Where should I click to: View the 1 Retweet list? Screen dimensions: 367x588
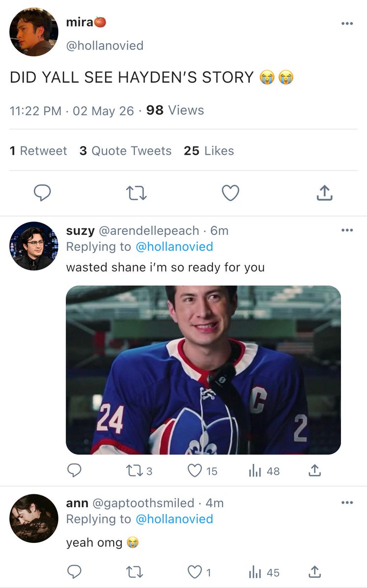coord(38,151)
